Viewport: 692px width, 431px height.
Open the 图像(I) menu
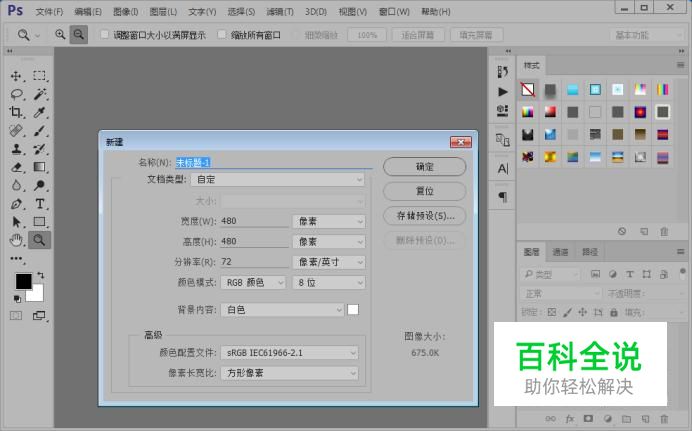[125, 12]
